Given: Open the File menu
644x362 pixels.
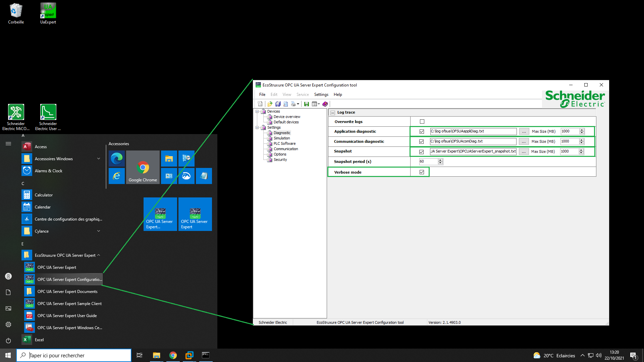Looking at the screenshot, I should click(262, 95).
